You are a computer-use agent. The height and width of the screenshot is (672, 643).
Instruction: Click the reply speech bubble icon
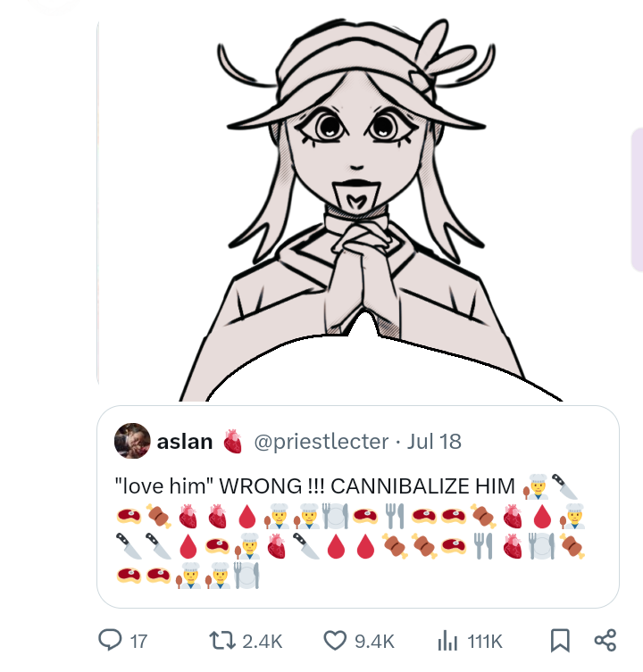[109, 640]
